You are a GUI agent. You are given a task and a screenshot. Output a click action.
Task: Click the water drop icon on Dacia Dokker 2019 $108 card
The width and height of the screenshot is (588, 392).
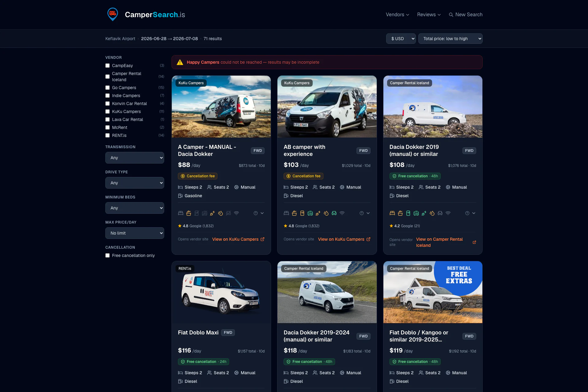432,213
